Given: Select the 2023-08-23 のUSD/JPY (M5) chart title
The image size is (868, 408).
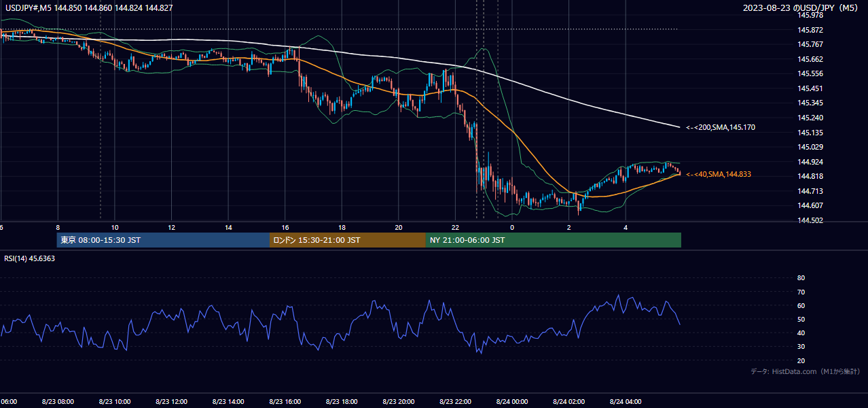Looking at the screenshot, I should pyautogui.click(x=801, y=7).
